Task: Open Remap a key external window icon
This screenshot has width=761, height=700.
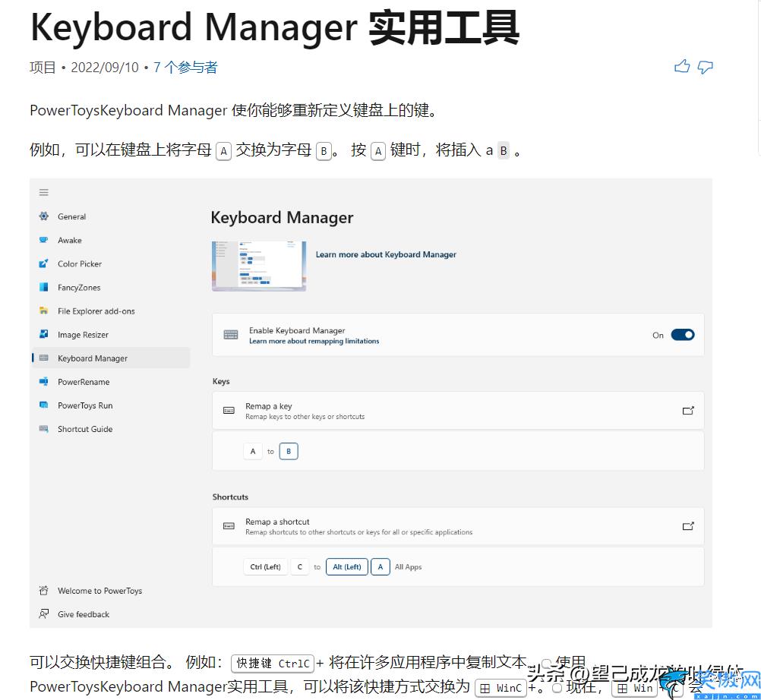Action: pos(688,411)
